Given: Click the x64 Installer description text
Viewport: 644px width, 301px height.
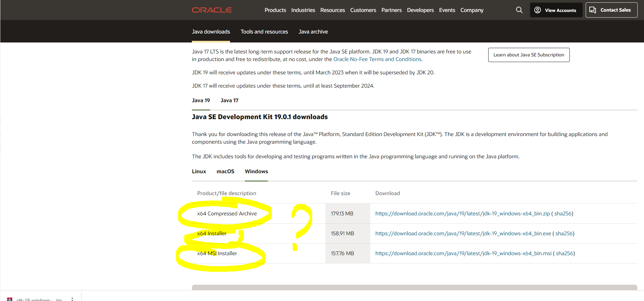Looking at the screenshot, I should click(x=212, y=233).
